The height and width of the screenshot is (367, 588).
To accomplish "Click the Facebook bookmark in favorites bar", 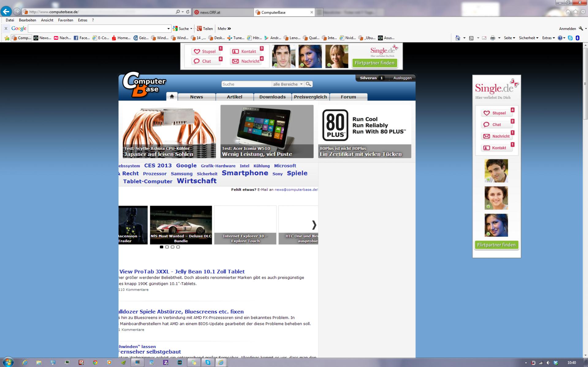I will click(82, 38).
